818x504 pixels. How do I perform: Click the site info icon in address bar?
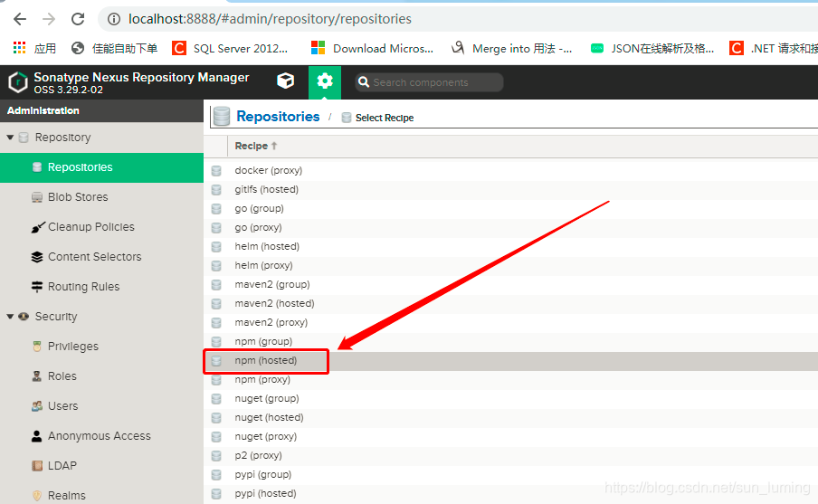click(114, 19)
